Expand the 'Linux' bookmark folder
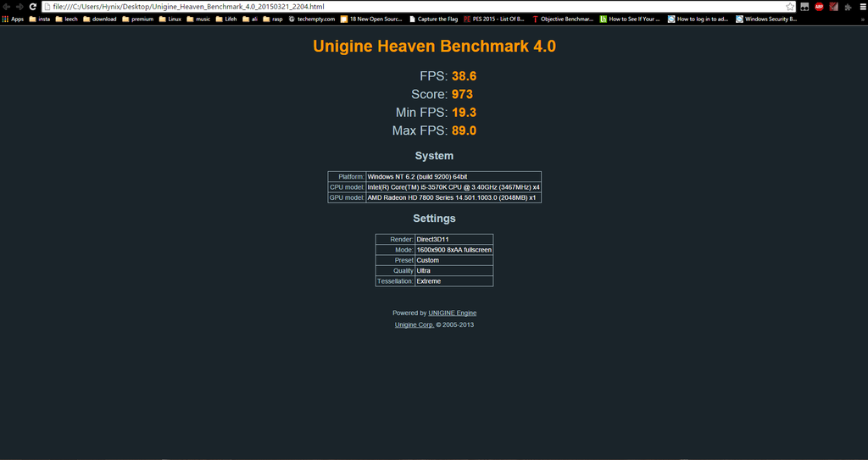 (x=170, y=19)
